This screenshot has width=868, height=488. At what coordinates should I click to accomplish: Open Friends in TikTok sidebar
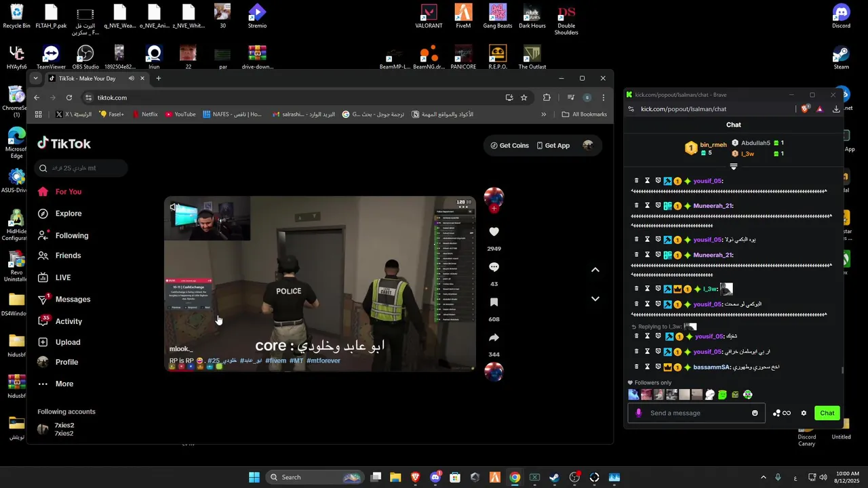click(59, 256)
